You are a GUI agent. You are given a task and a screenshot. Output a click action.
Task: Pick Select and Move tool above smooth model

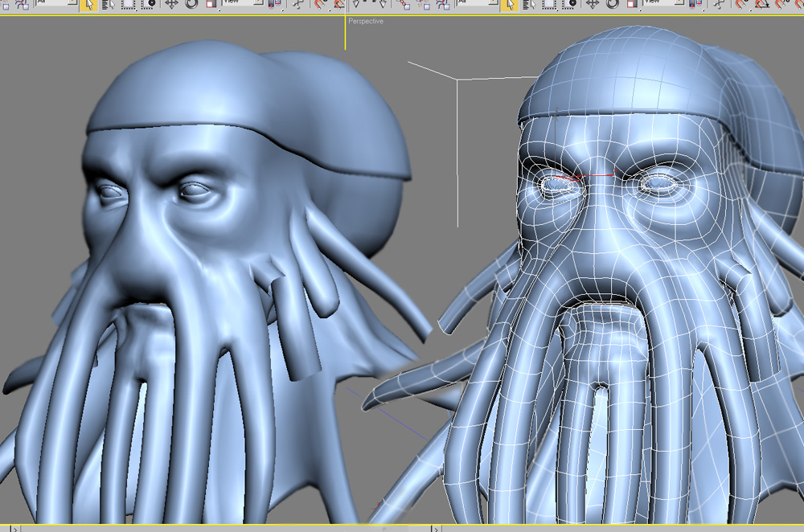point(171,4)
